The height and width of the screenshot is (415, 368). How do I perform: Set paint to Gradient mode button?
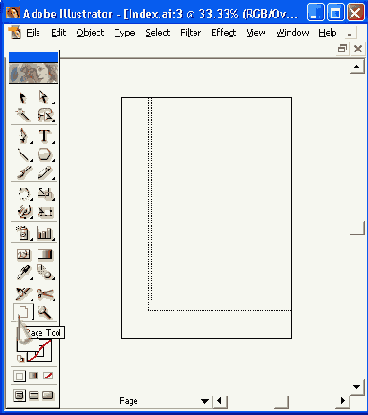click(33, 376)
